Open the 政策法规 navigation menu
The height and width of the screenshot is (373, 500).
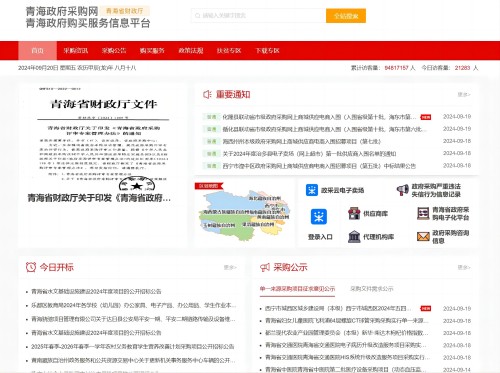(x=191, y=51)
